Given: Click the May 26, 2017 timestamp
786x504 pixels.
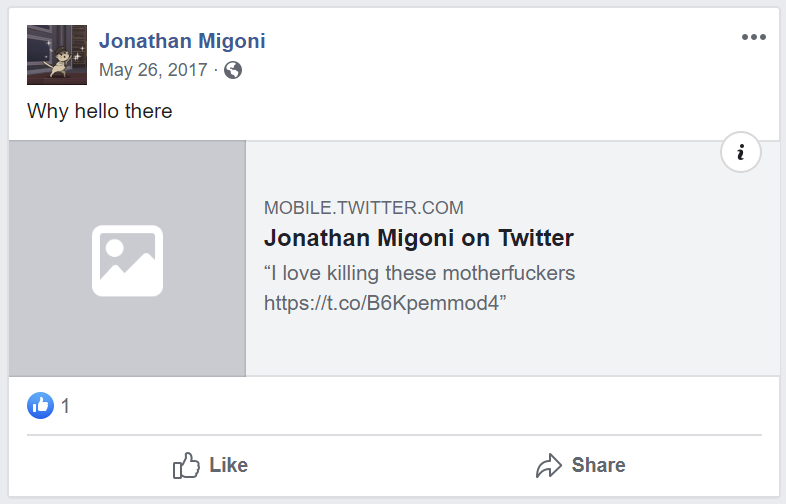Looking at the screenshot, I should coord(153,70).
